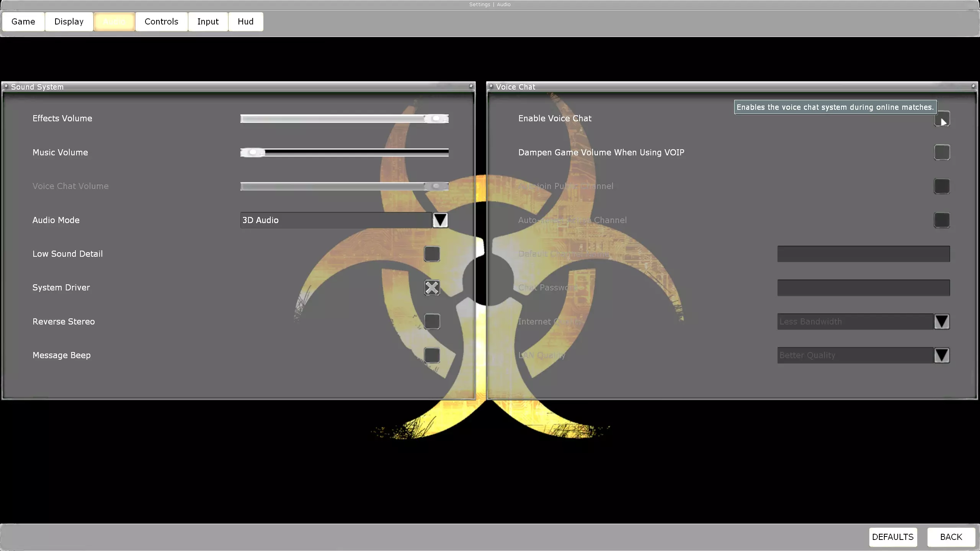Toggle Dampen Game Volume When Using VOIP

click(942, 152)
